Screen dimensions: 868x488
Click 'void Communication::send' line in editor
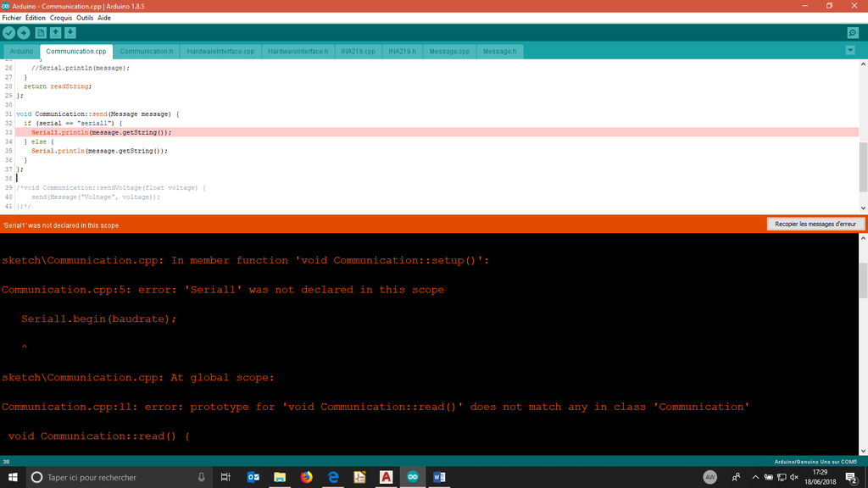pyautogui.click(x=97, y=114)
